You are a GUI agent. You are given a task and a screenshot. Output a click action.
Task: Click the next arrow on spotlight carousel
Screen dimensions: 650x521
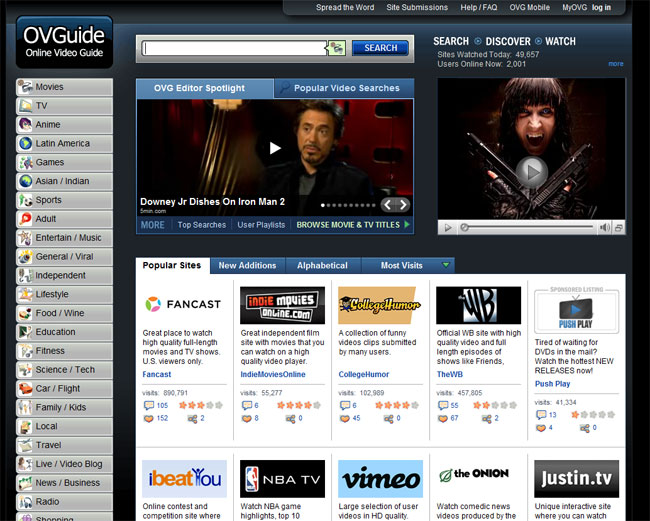[402, 204]
